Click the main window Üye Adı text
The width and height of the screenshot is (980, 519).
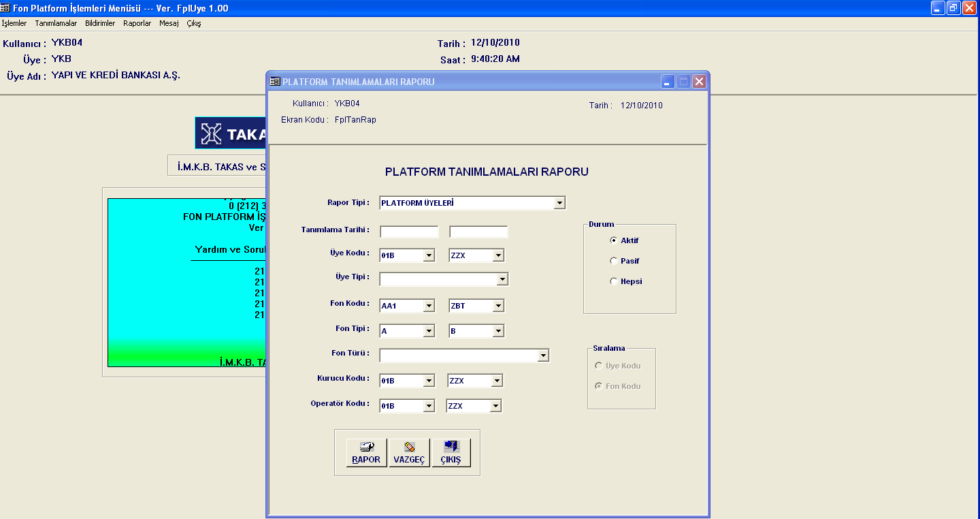point(116,75)
